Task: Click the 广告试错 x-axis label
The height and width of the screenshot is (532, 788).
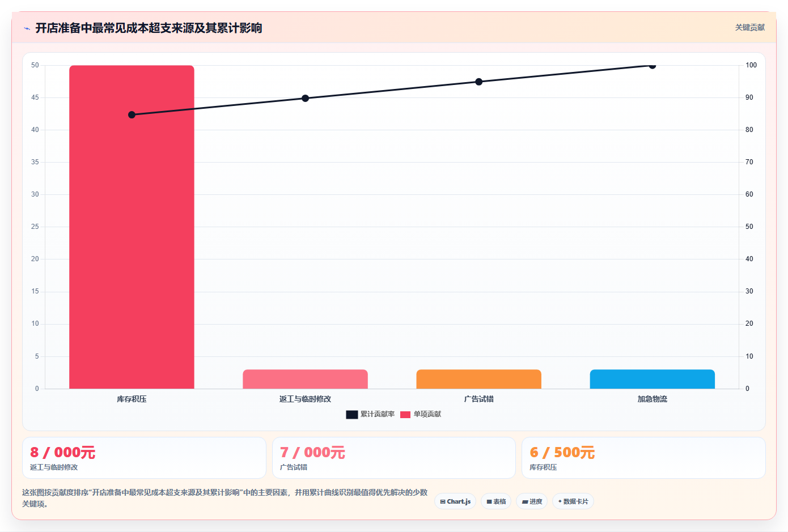Action: tap(478, 399)
